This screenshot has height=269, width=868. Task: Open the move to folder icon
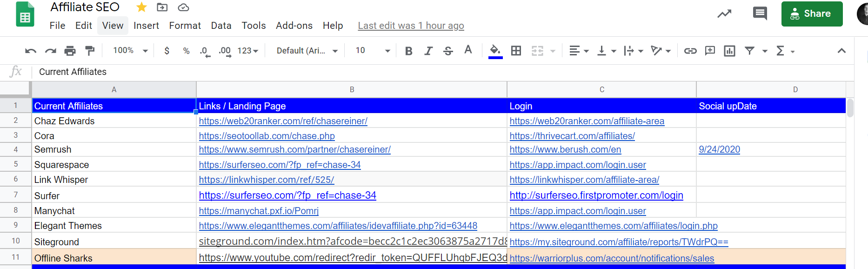pos(162,7)
